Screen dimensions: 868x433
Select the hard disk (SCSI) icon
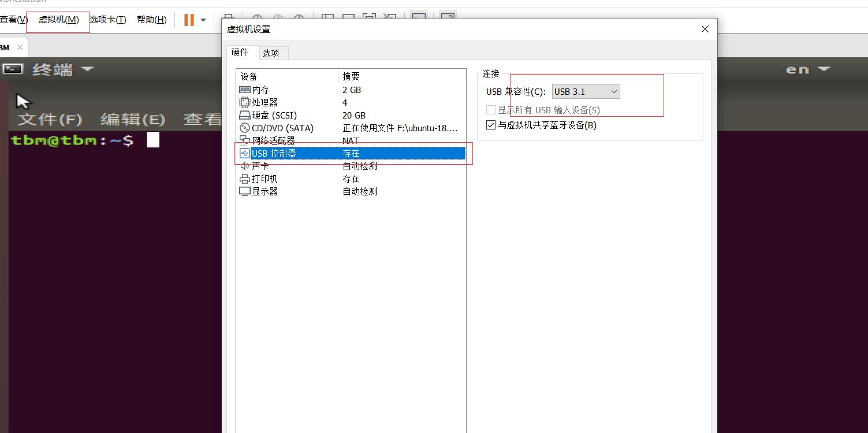[x=245, y=115]
